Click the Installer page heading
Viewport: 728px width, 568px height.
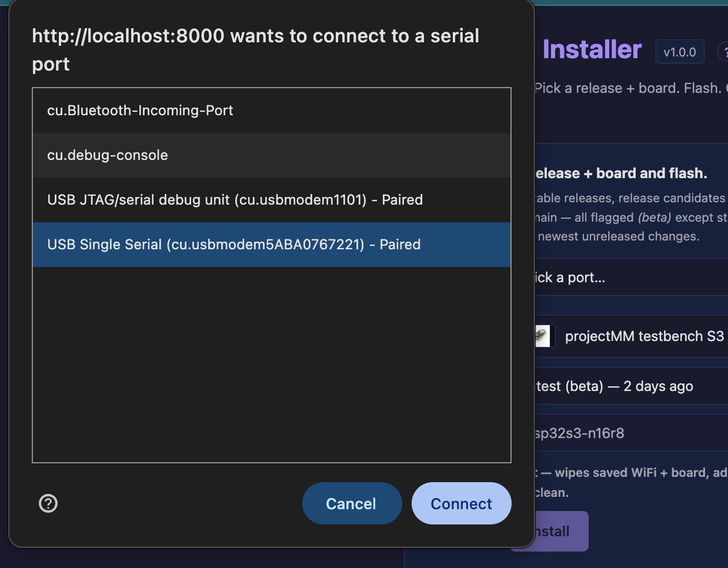click(592, 50)
